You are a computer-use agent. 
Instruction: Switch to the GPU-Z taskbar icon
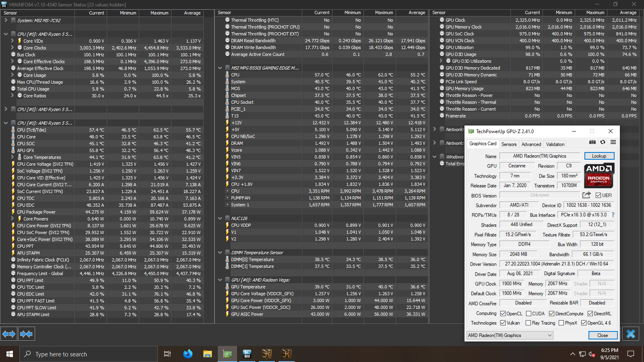[x=227, y=354]
